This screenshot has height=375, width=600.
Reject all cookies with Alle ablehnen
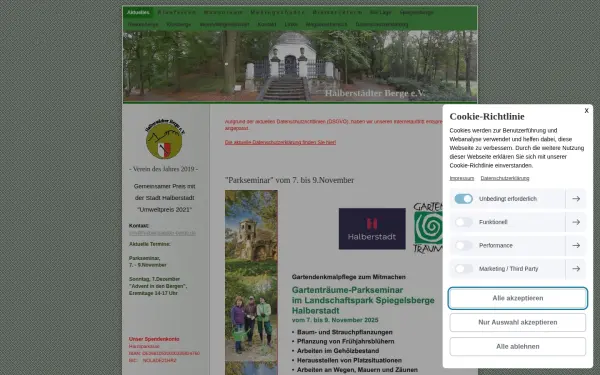(517, 346)
